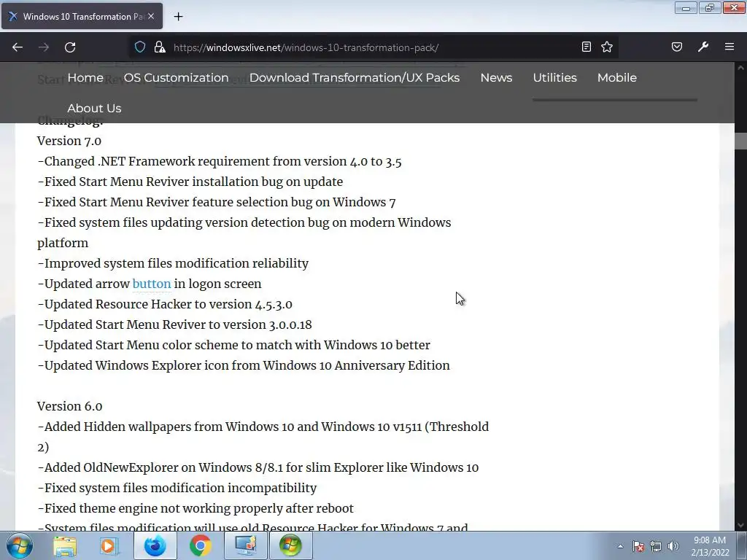The height and width of the screenshot is (560, 747).
Task: Open Mobile menu item
Action: (617, 77)
